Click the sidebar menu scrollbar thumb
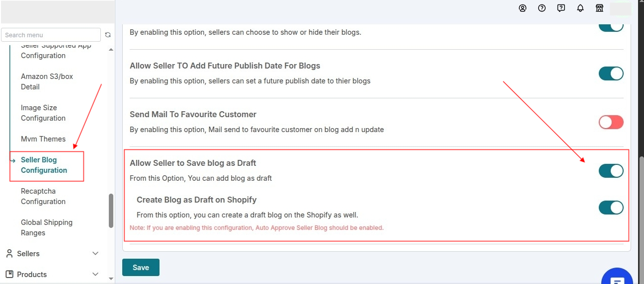Image resolution: width=644 pixels, height=284 pixels. point(111,211)
